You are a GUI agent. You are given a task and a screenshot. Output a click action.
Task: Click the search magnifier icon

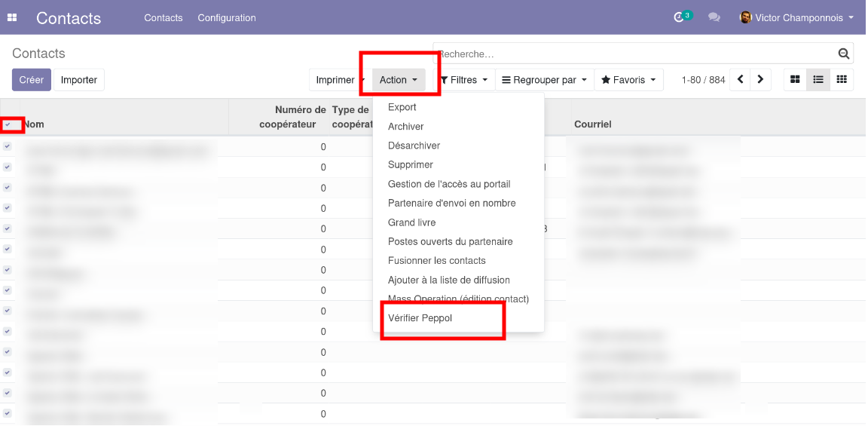pyautogui.click(x=844, y=54)
